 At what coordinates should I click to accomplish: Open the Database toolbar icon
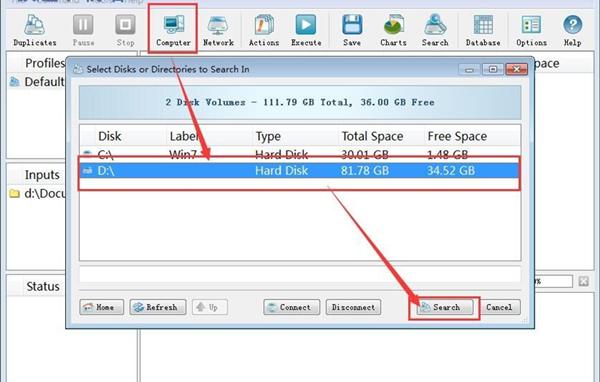pos(483,30)
